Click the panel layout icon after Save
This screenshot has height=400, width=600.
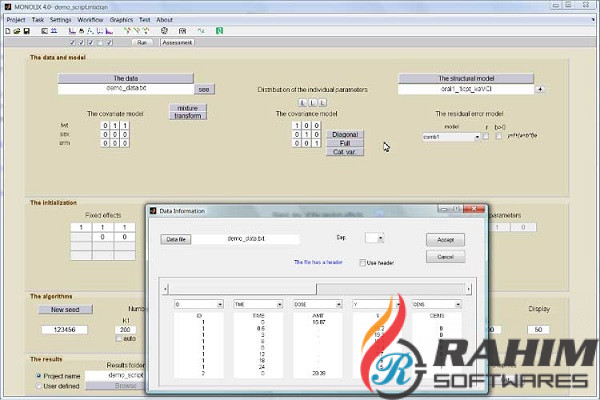44,31
